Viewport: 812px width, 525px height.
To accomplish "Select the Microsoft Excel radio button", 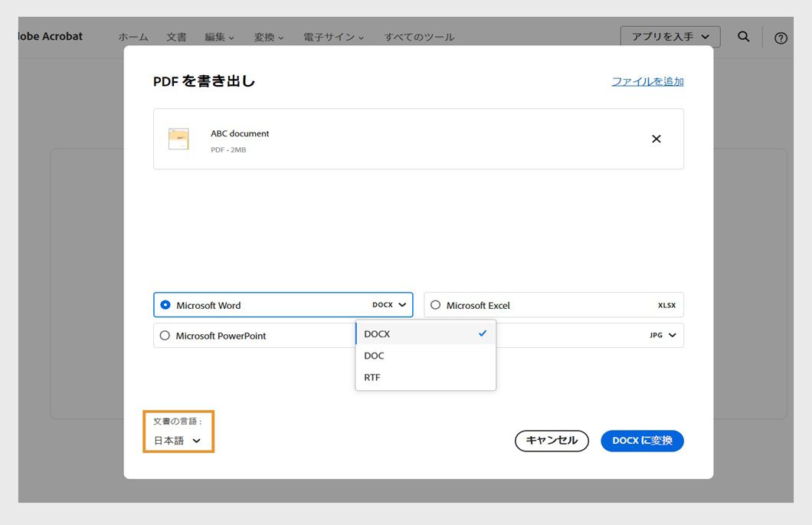I will (435, 304).
